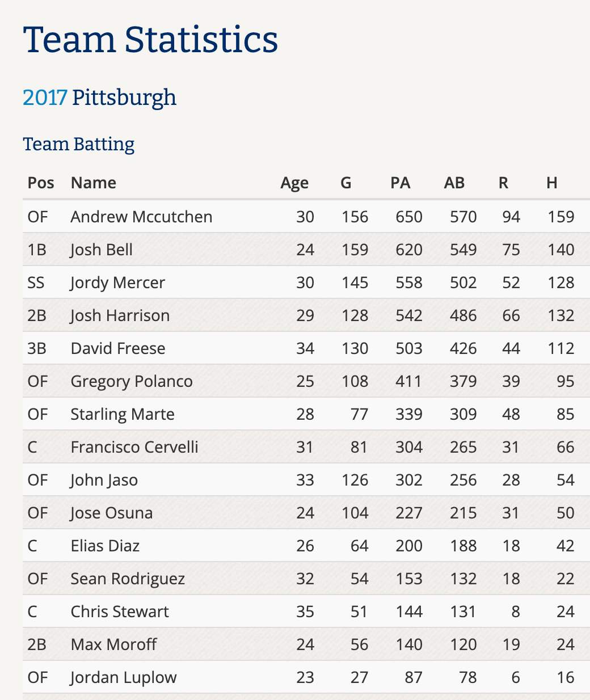Click Gregory Polanco's name
Image resolution: width=590 pixels, height=700 pixels.
(132, 381)
